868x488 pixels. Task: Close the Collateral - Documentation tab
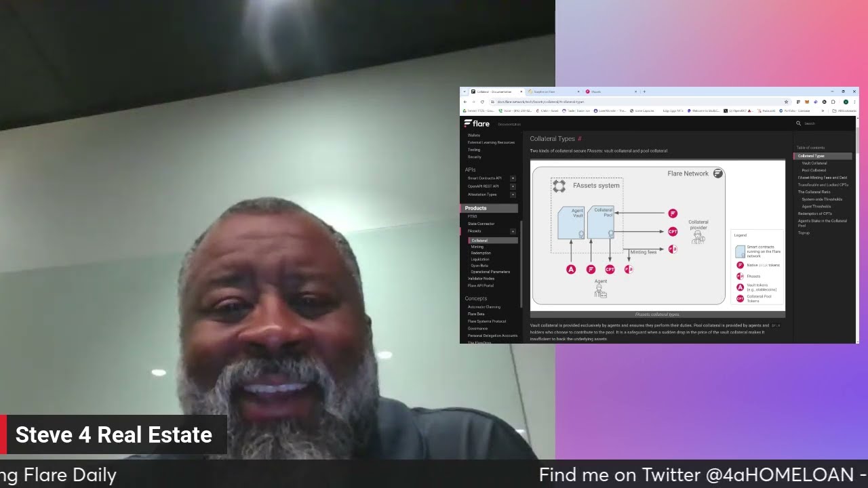pyautogui.click(x=521, y=91)
